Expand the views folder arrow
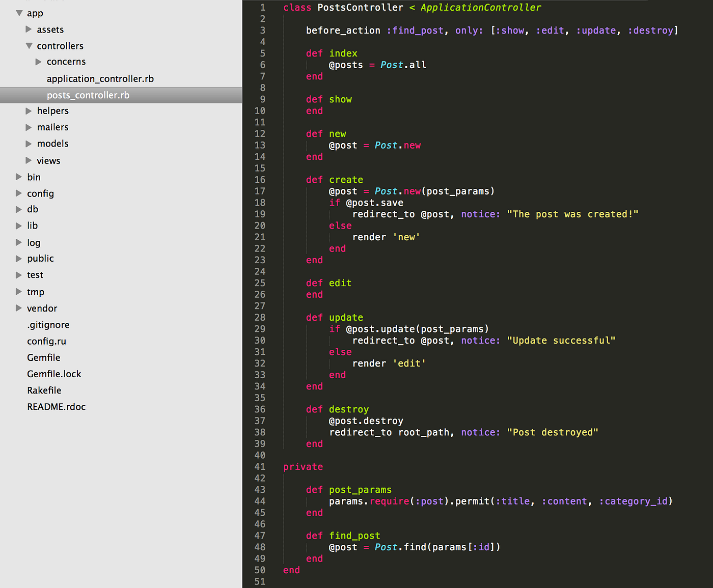 (x=29, y=160)
